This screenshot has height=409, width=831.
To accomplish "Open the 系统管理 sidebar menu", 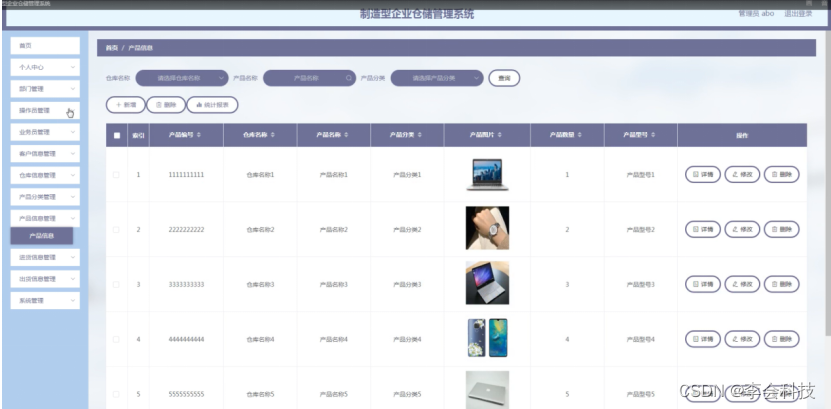I will (45, 300).
